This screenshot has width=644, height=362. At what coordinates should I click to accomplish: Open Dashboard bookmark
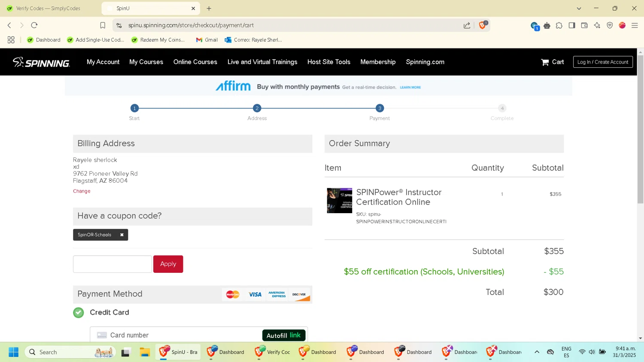[x=43, y=40]
